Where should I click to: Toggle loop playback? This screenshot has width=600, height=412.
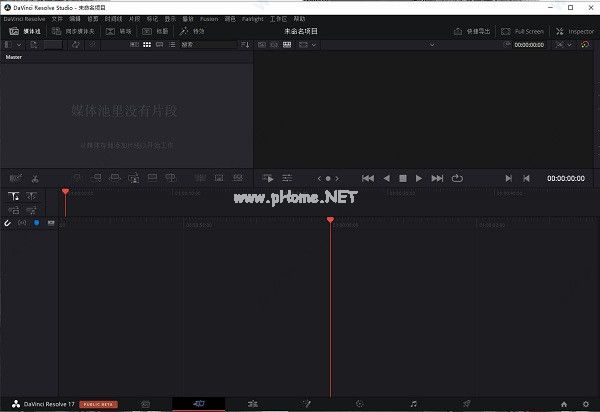(457, 178)
